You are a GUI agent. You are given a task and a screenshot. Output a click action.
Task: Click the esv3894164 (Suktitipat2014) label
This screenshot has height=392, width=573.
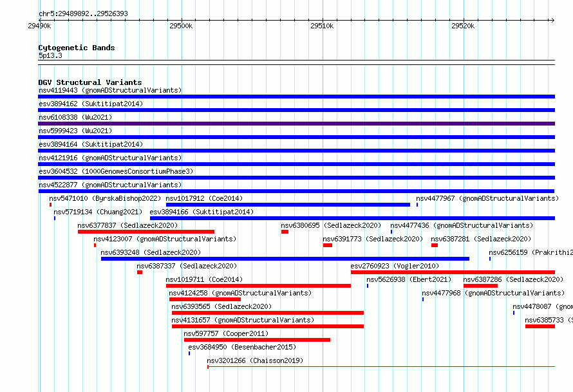pyautogui.click(x=91, y=144)
